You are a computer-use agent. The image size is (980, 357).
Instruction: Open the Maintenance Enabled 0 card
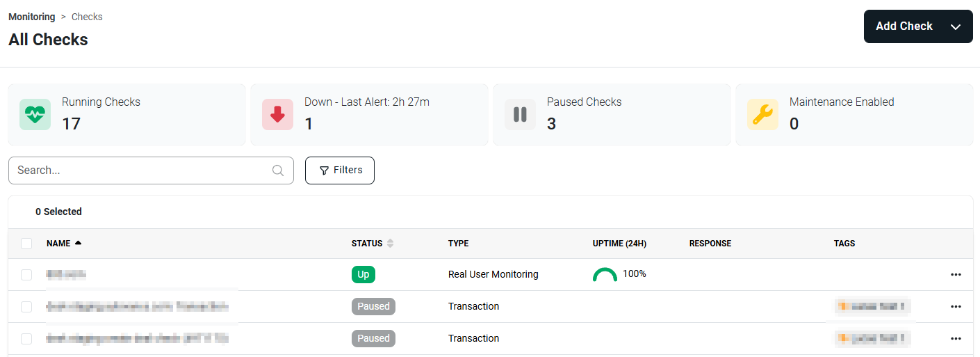pyautogui.click(x=854, y=115)
